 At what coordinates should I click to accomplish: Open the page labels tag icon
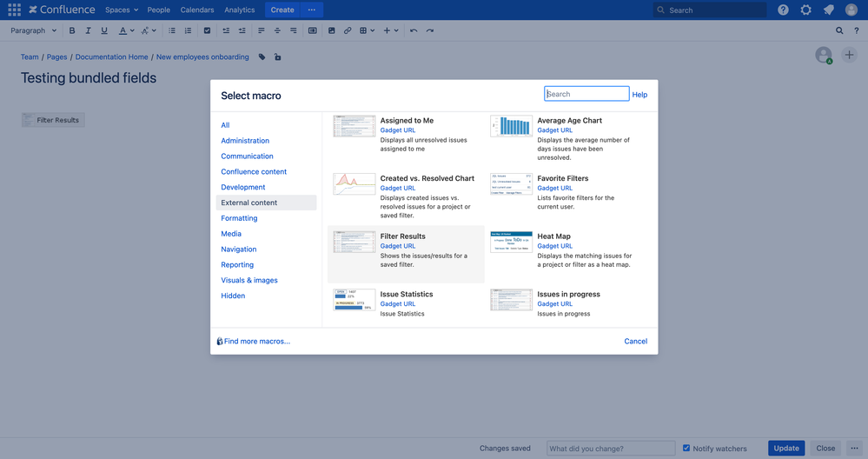(x=262, y=57)
